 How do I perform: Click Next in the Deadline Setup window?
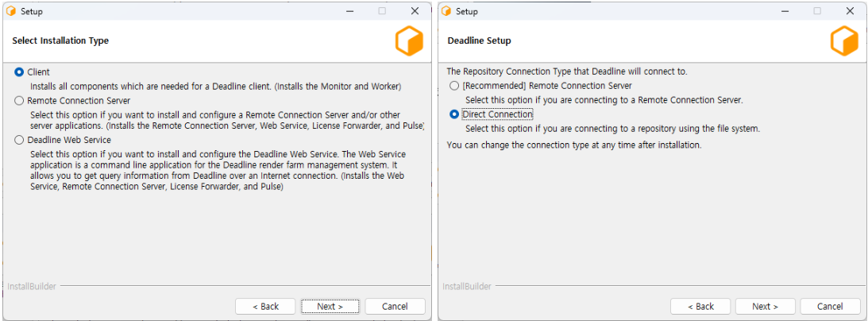765,306
